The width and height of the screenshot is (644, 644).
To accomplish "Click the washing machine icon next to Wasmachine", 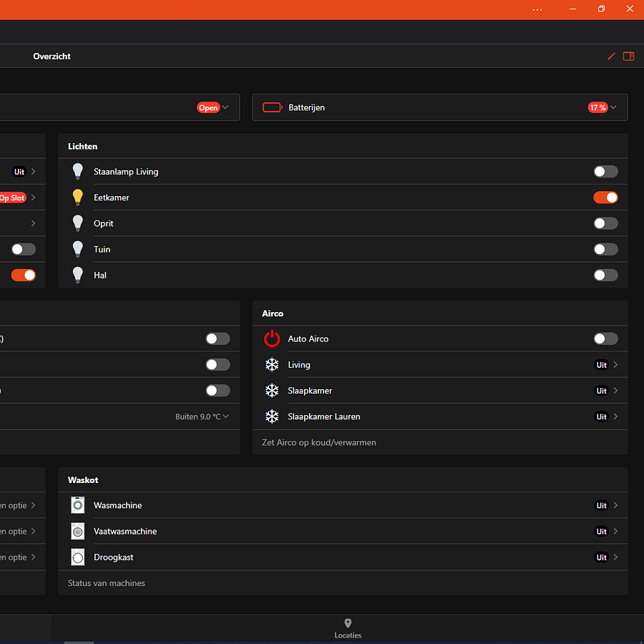I will tap(77, 505).
